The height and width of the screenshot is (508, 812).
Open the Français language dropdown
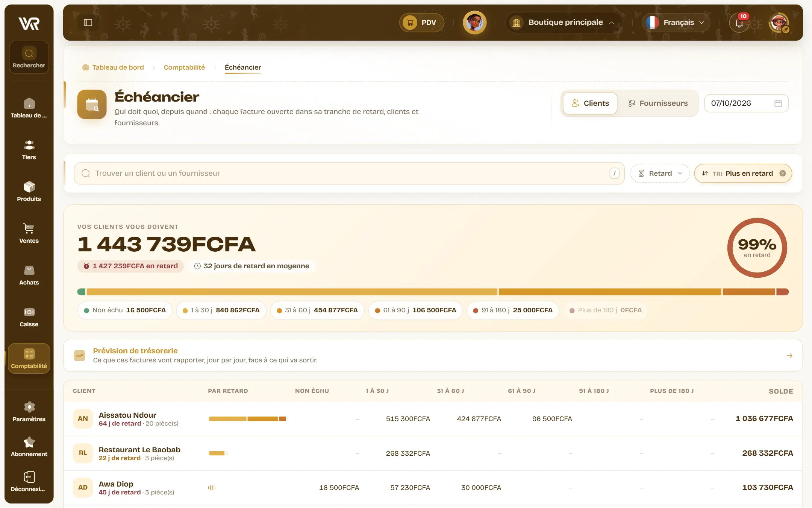[x=676, y=23]
